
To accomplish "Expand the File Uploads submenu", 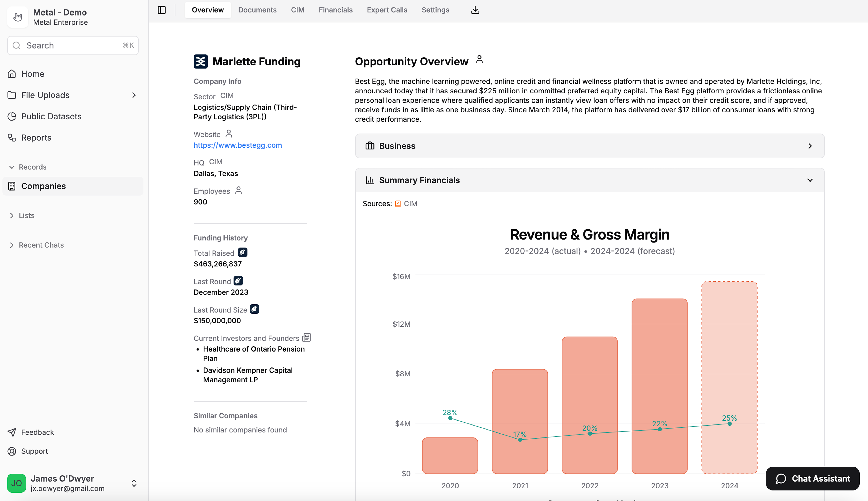I will 134,95.
